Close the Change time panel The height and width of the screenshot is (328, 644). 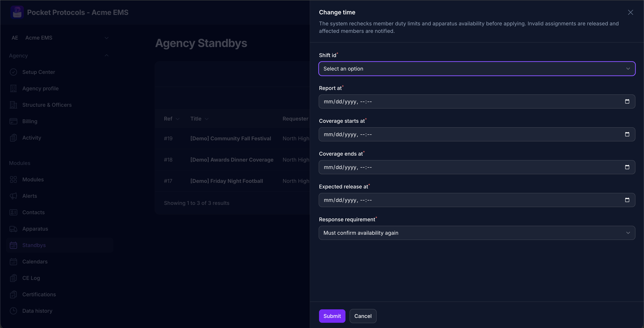pos(630,12)
